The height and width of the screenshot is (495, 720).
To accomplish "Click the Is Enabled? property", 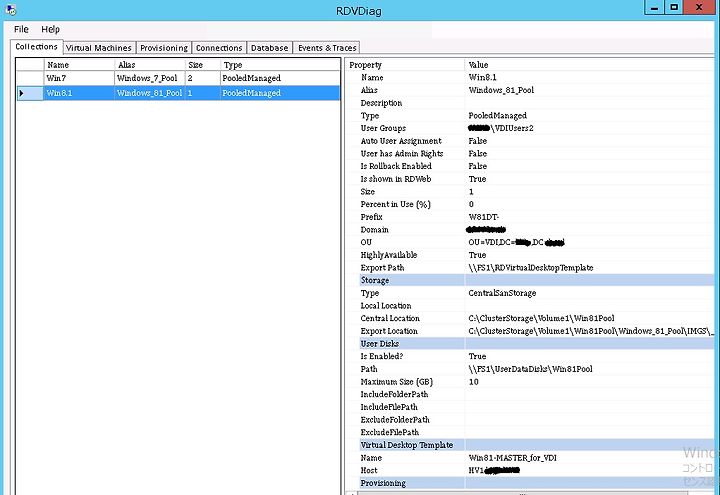I will tap(382, 356).
